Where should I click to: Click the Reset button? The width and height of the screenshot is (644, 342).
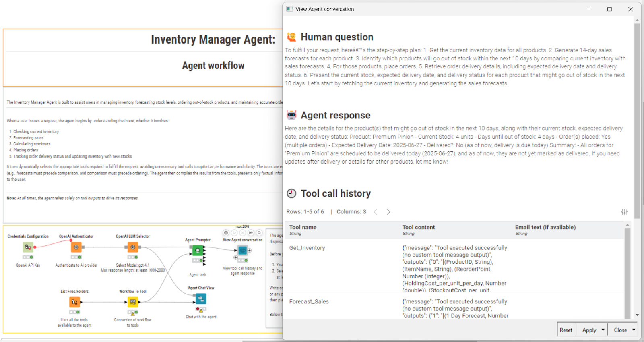point(566,330)
